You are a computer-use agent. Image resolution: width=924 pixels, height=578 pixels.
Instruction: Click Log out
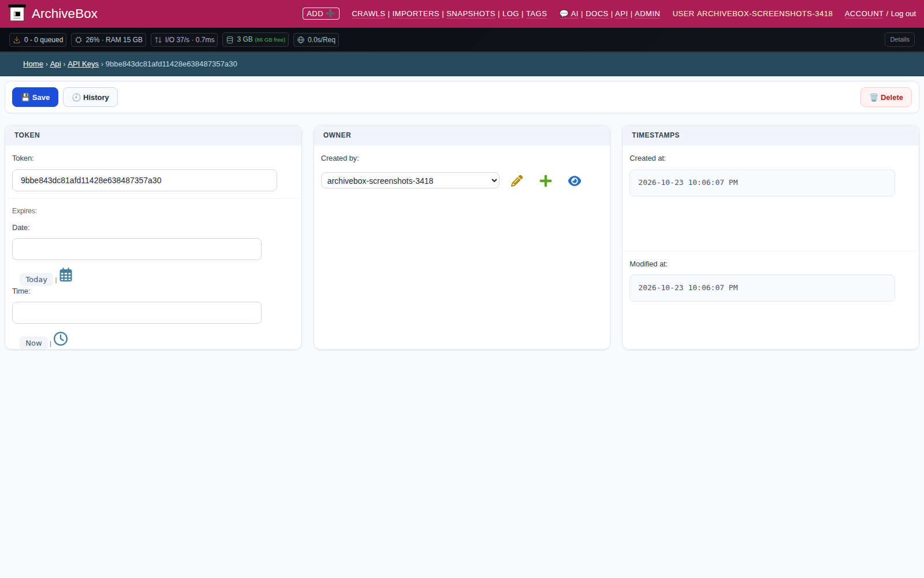(x=903, y=13)
